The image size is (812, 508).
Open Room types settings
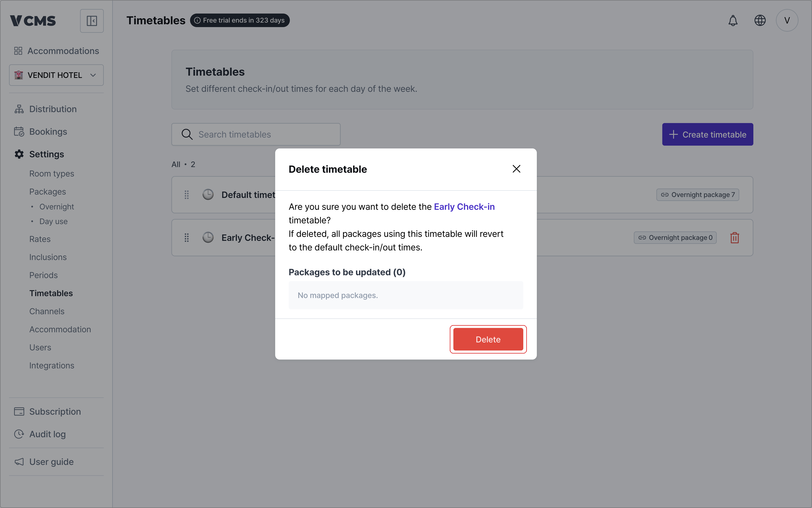(x=52, y=174)
